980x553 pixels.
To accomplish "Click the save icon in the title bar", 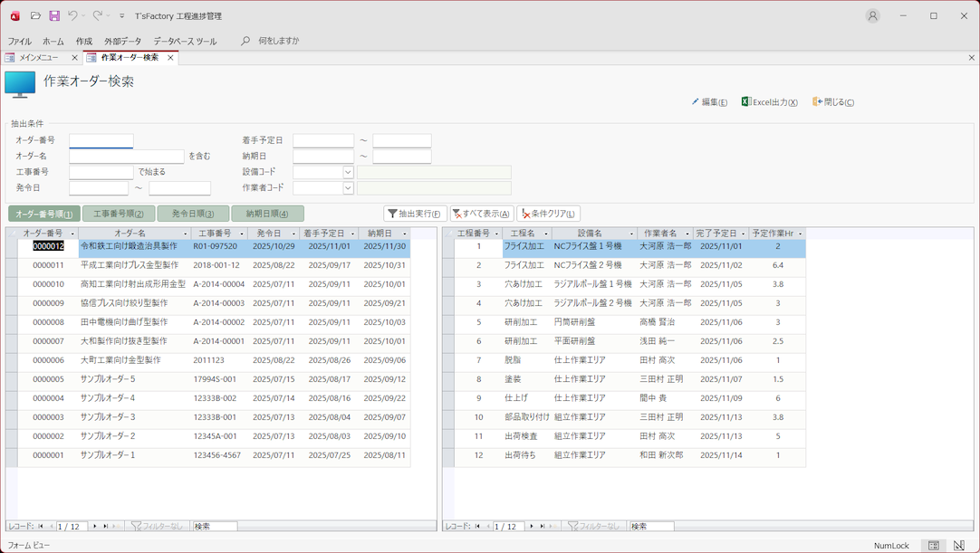I will [x=54, y=15].
